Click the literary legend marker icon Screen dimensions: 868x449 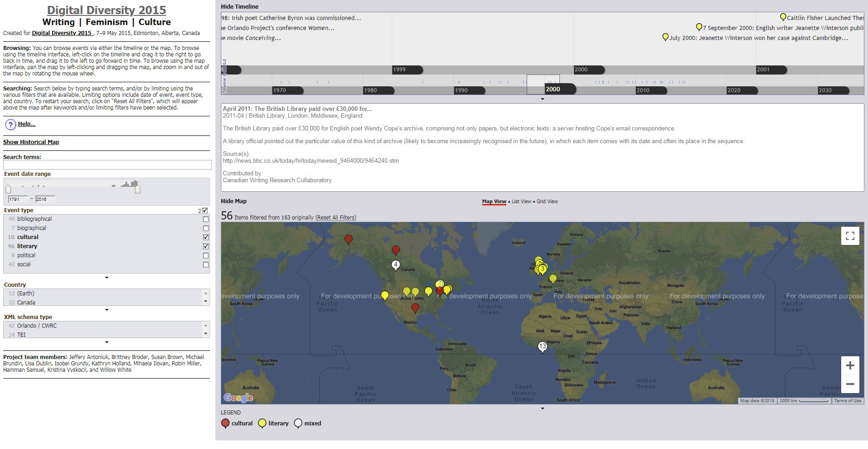coord(262,424)
